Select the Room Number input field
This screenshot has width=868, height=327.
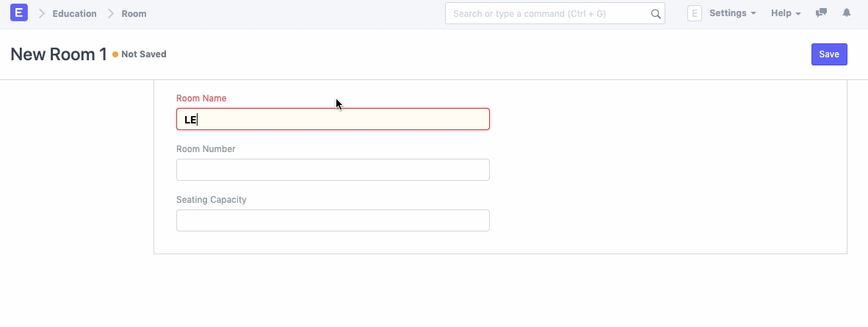333,170
